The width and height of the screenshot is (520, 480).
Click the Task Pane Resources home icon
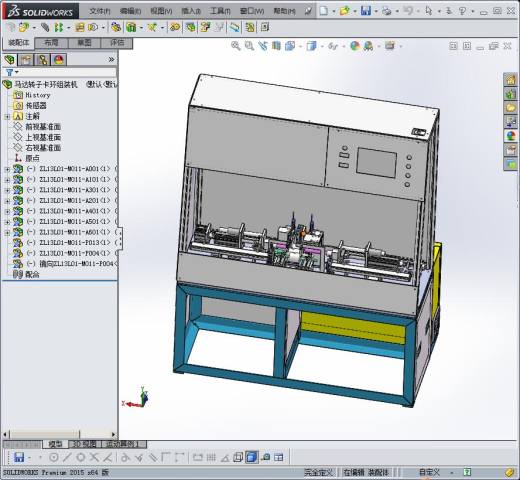pos(510,80)
